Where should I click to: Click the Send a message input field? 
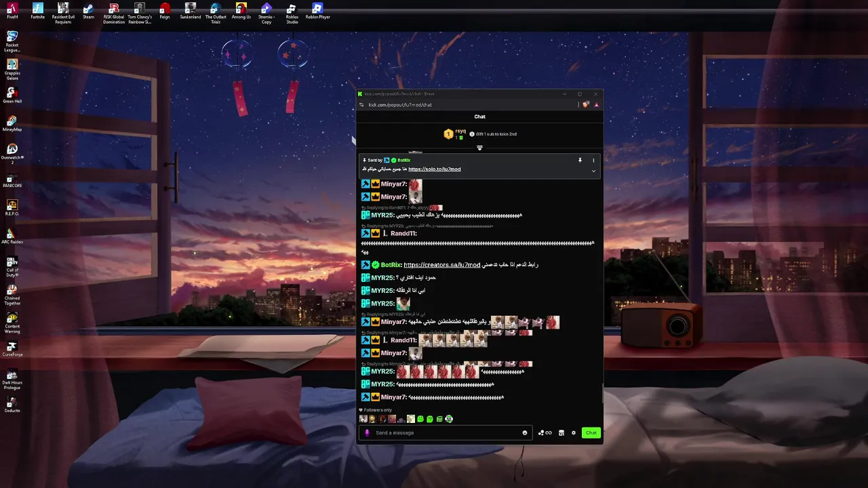click(x=446, y=433)
